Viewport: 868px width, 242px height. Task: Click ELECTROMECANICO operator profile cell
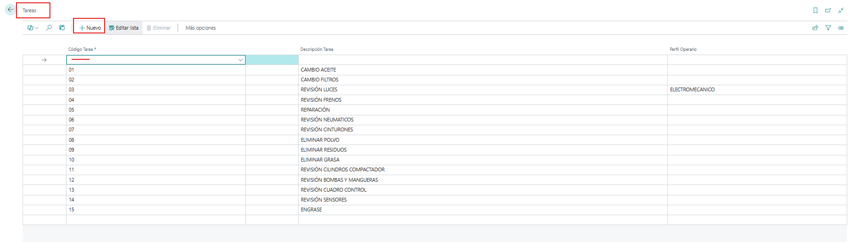(x=757, y=89)
